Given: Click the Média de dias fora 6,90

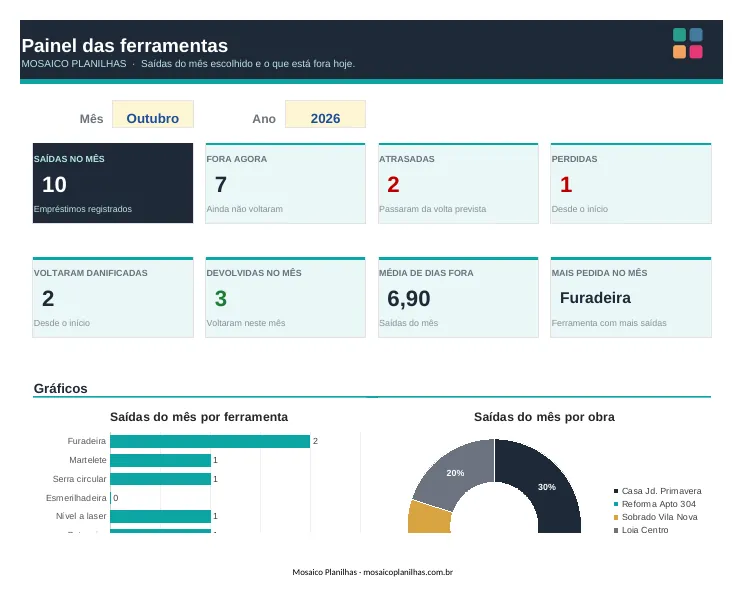Looking at the screenshot, I should 408,298.
